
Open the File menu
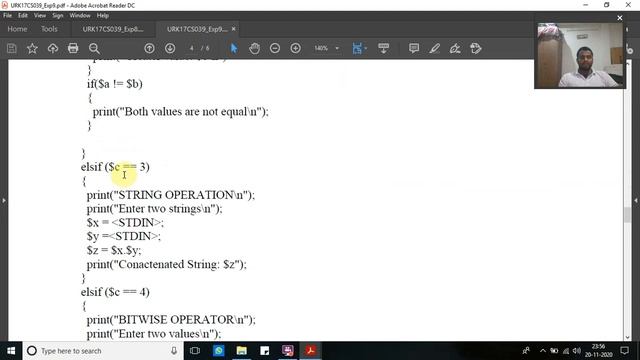tap(7, 16)
